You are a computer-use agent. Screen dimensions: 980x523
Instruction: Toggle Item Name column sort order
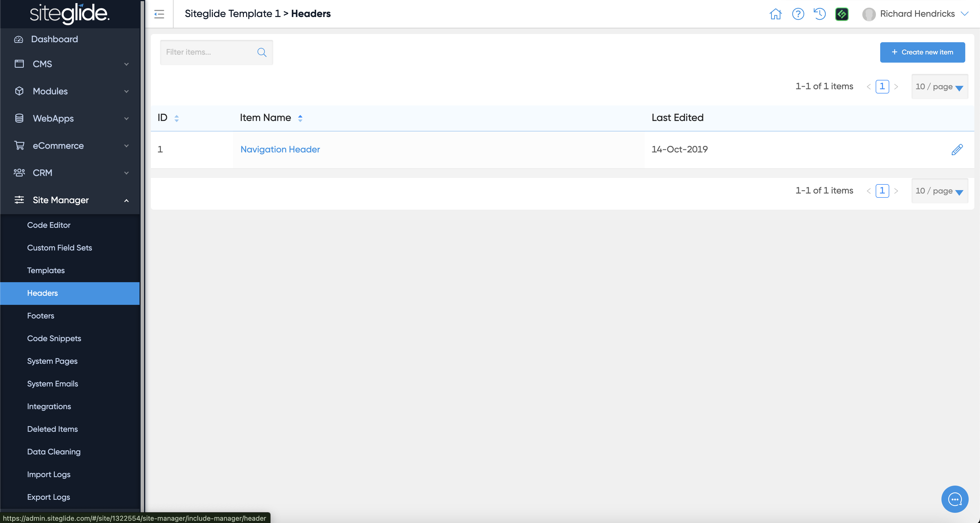click(300, 118)
